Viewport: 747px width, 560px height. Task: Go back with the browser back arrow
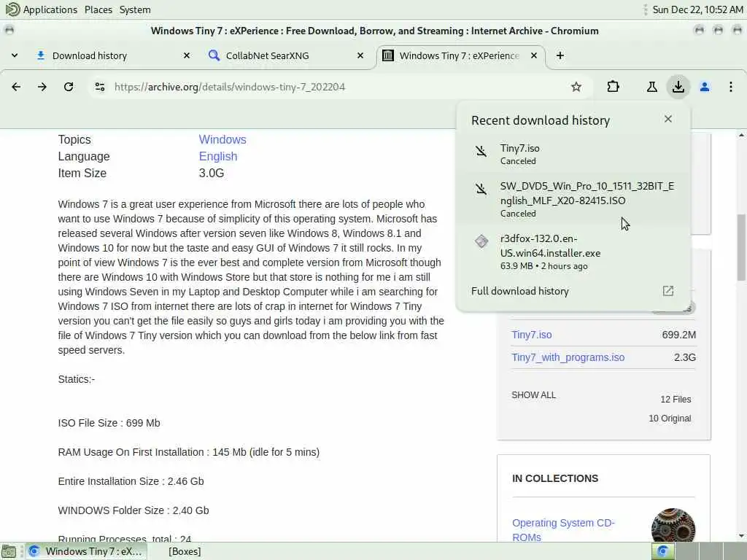[16, 87]
